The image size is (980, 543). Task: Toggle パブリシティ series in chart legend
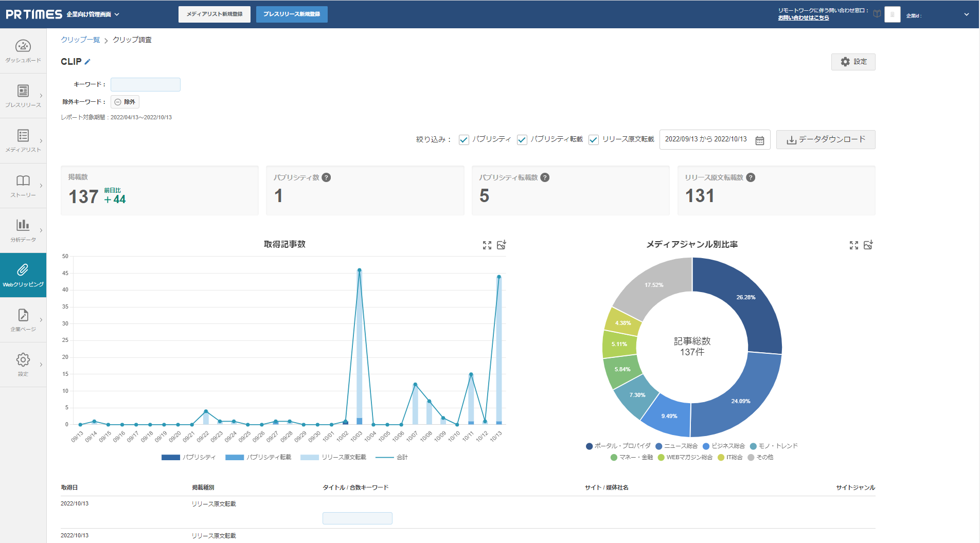click(x=189, y=457)
